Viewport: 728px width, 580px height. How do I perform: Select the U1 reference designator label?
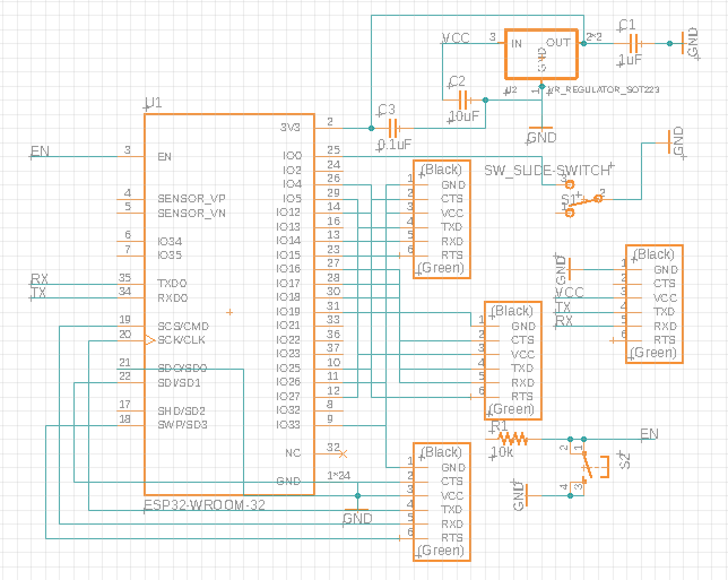pos(154,103)
